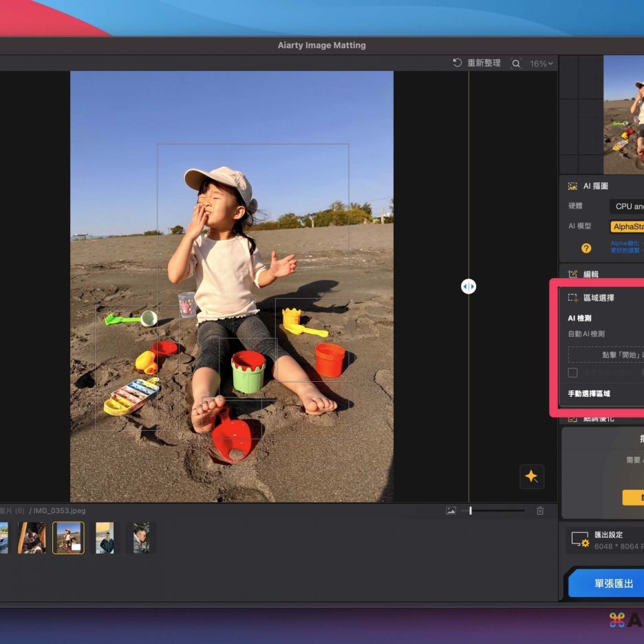Open the 匯出設定 export settings icon
This screenshot has height=644, width=644.
[x=579, y=539]
